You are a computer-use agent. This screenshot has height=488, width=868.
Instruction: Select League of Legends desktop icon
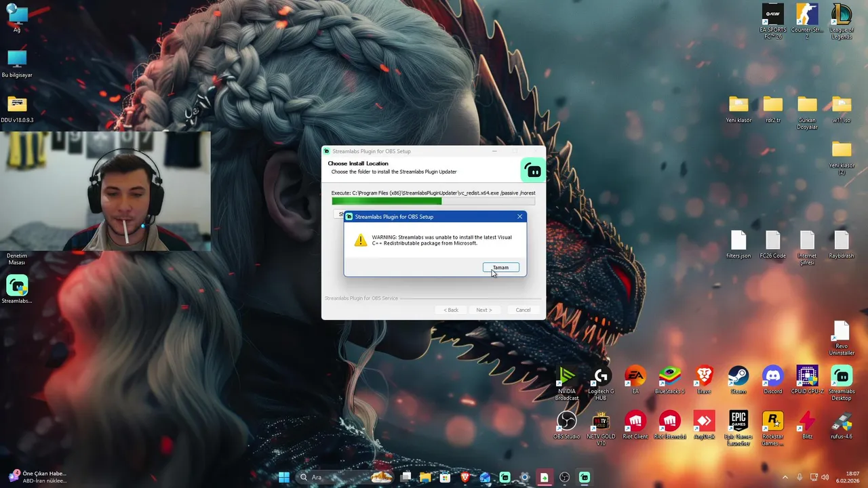click(x=842, y=22)
